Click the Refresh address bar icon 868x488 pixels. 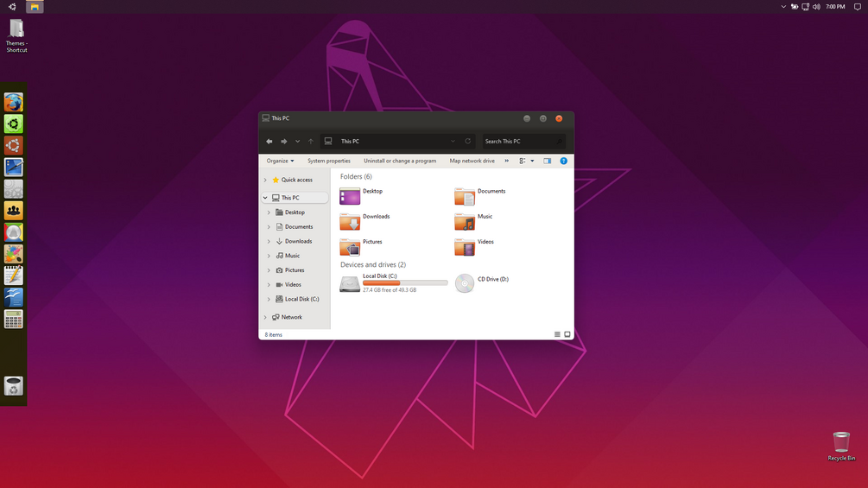click(x=468, y=141)
